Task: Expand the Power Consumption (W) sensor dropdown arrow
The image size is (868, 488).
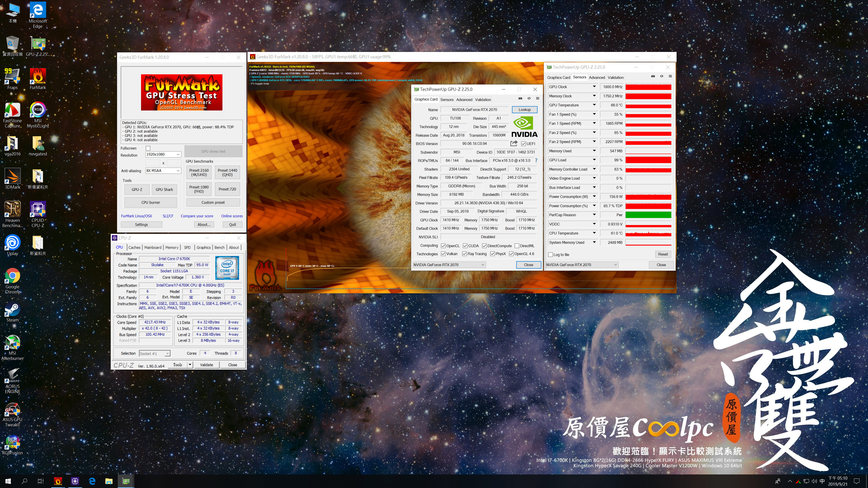Action: pyautogui.click(x=594, y=196)
